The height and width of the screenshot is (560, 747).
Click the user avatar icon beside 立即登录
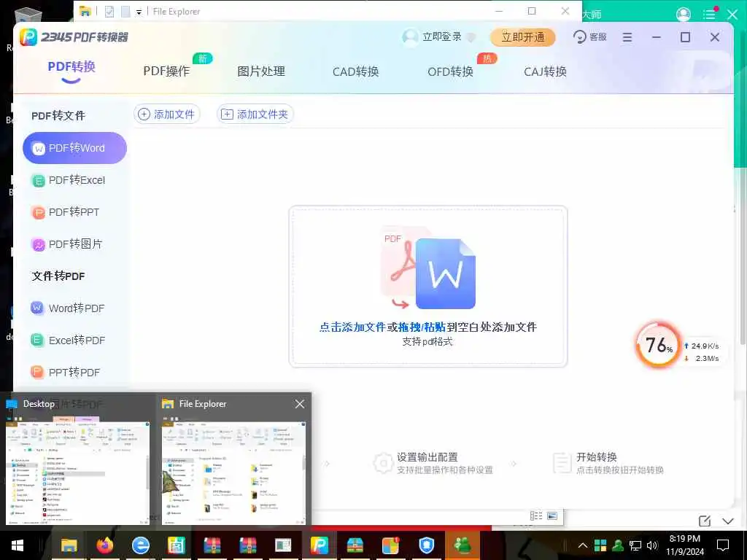click(410, 37)
